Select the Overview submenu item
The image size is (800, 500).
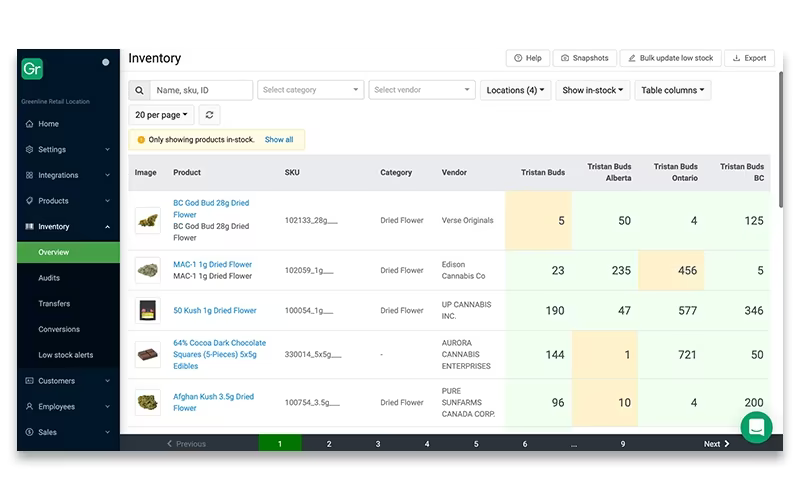68,252
